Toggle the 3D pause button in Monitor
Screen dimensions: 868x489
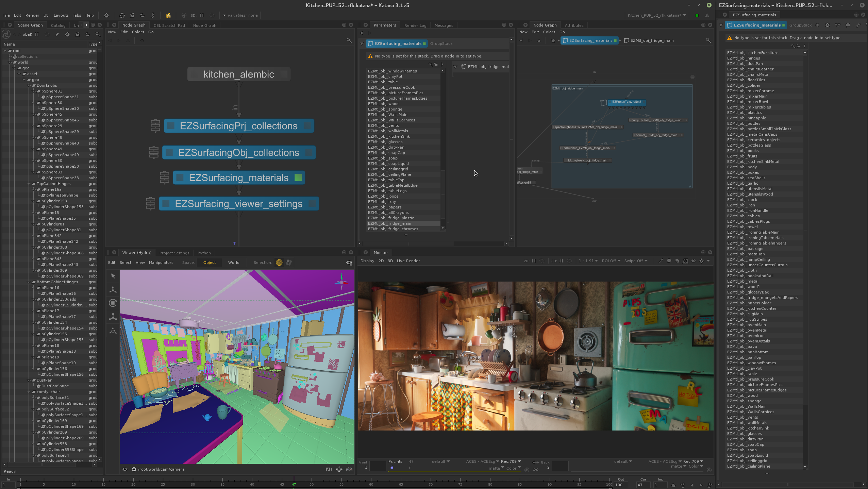(561, 261)
